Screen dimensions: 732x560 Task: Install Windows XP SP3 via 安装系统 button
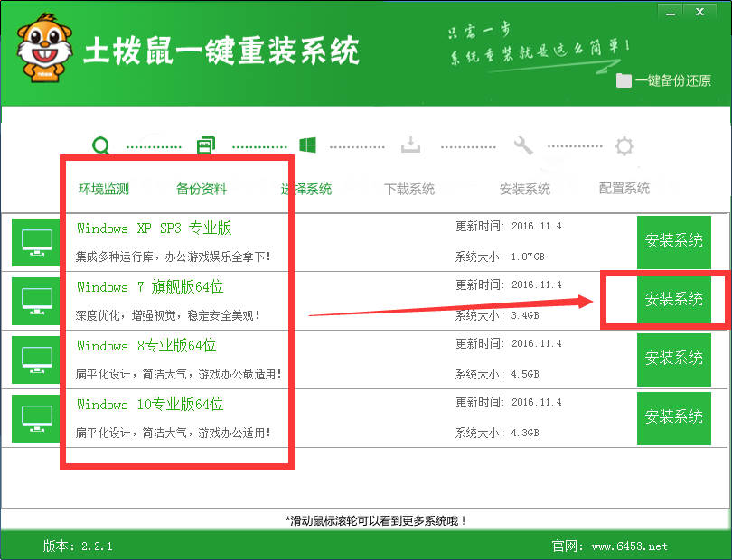(673, 241)
